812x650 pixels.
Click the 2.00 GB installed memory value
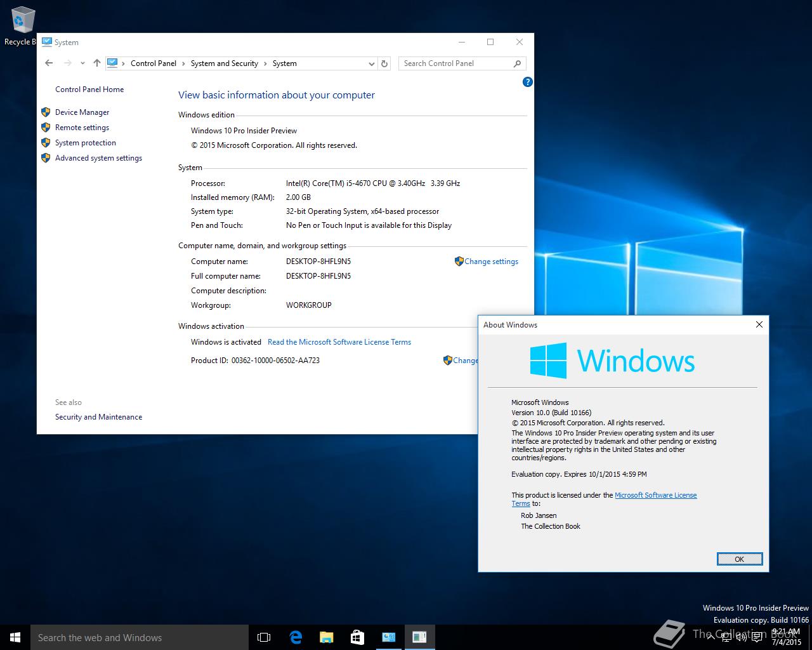coord(298,197)
